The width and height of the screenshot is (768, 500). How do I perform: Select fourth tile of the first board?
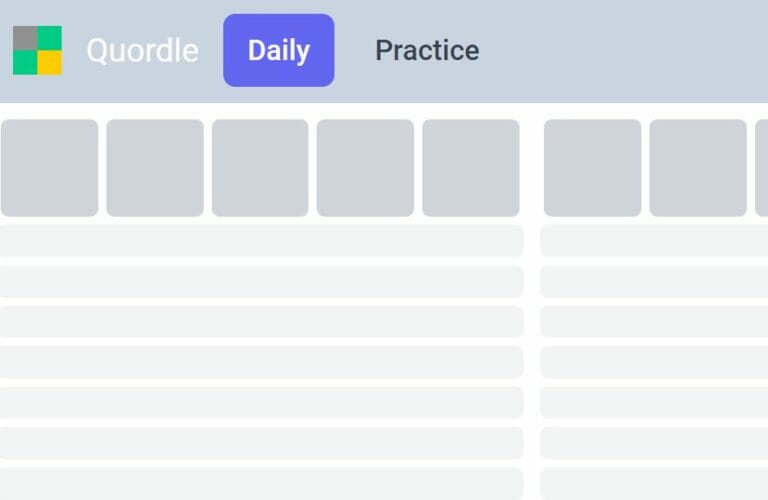[365, 168]
